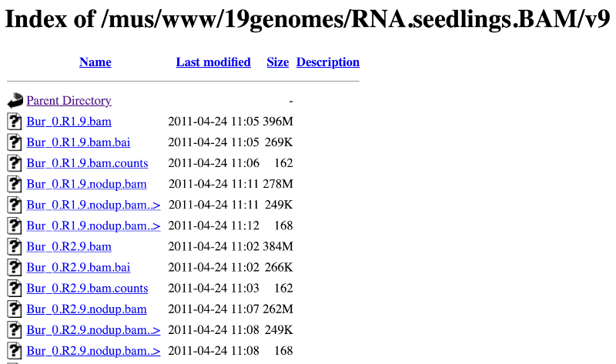Open the Bur_0.R1.9.bam.counts link
616x364 pixels.
tap(87, 163)
